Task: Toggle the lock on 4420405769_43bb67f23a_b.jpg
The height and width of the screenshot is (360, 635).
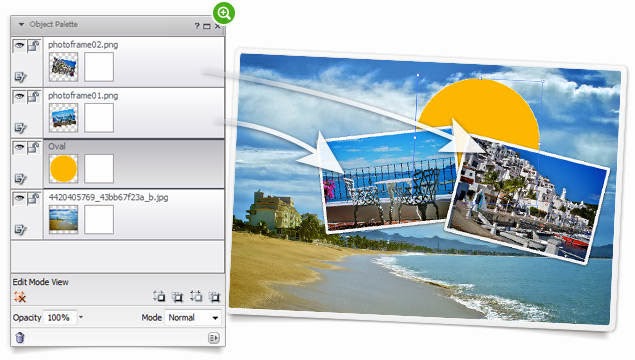Action: (x=34, y=199)
